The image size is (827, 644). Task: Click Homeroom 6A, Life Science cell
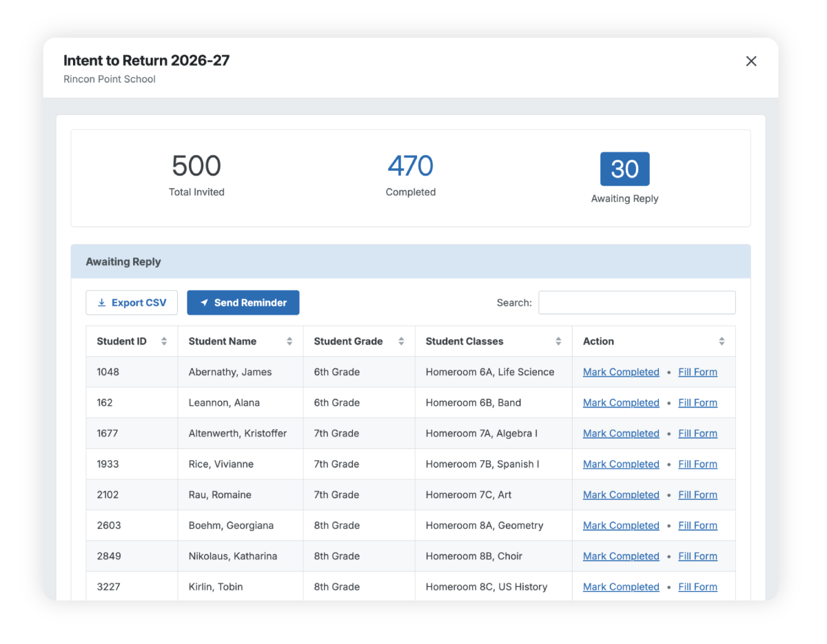pos(493,372)
